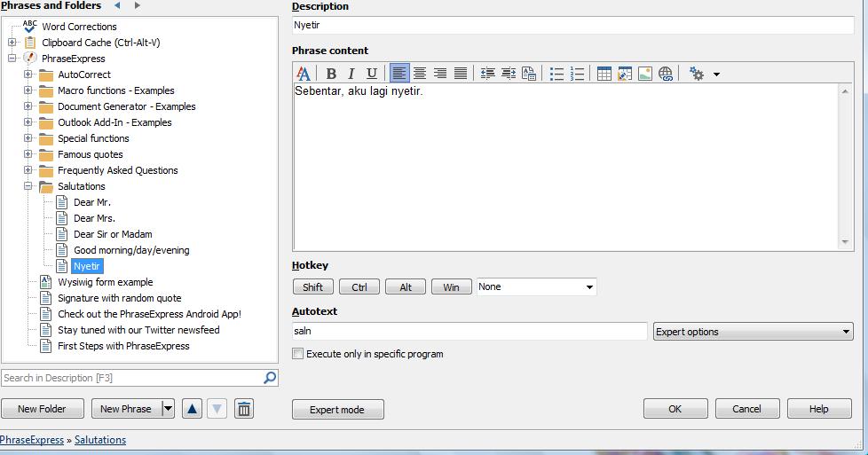Expand Frequently Asked Questions folder
This screenshot has width=868, height=455.
tap(28, 170)
